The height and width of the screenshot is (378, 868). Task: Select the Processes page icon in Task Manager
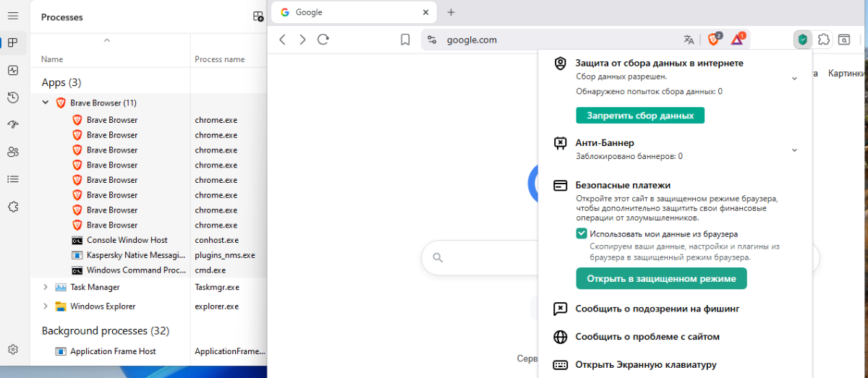point(12,43)
